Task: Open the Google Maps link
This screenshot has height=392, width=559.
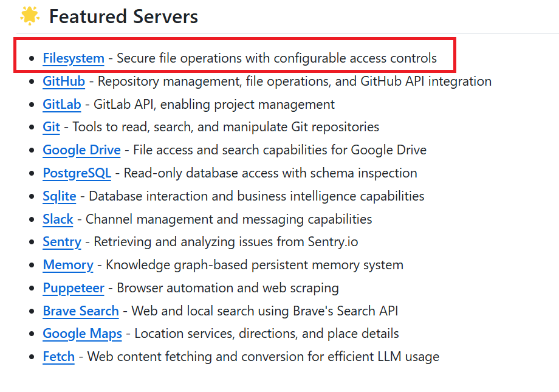Action: click(83, 334)
